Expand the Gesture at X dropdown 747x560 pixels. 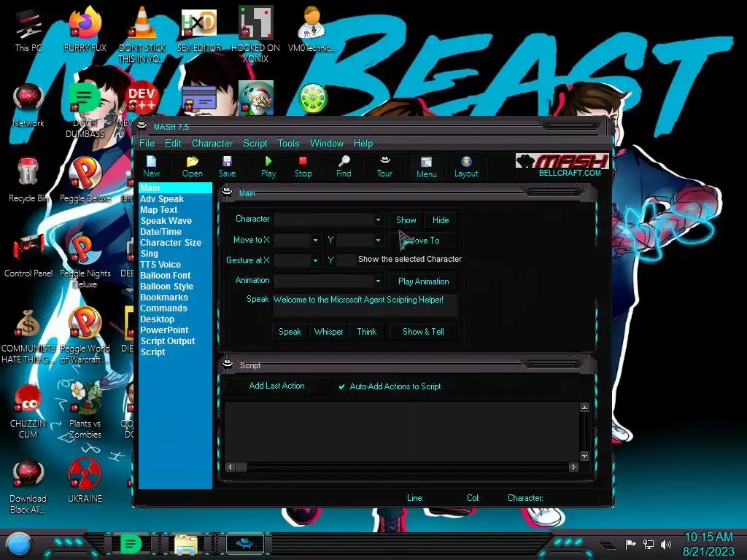pyautogui.click(x=315, y=260)
